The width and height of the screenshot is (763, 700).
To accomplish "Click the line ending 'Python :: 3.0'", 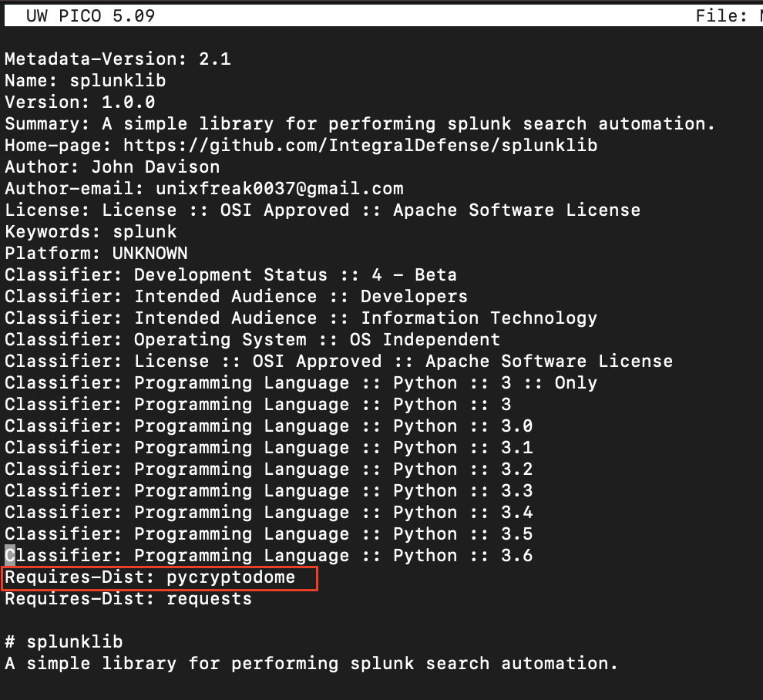I will (269, 426).
